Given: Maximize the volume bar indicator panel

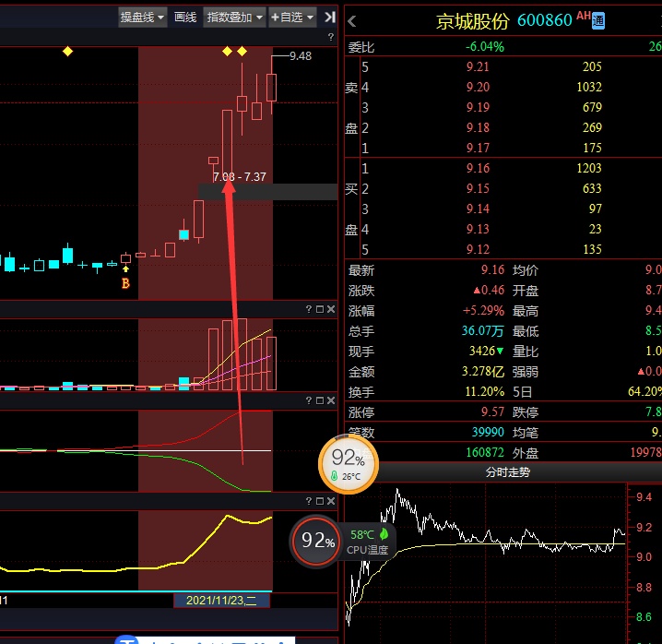Looking at the screenshot, I should pyautogui.click(x=319, y=309).
